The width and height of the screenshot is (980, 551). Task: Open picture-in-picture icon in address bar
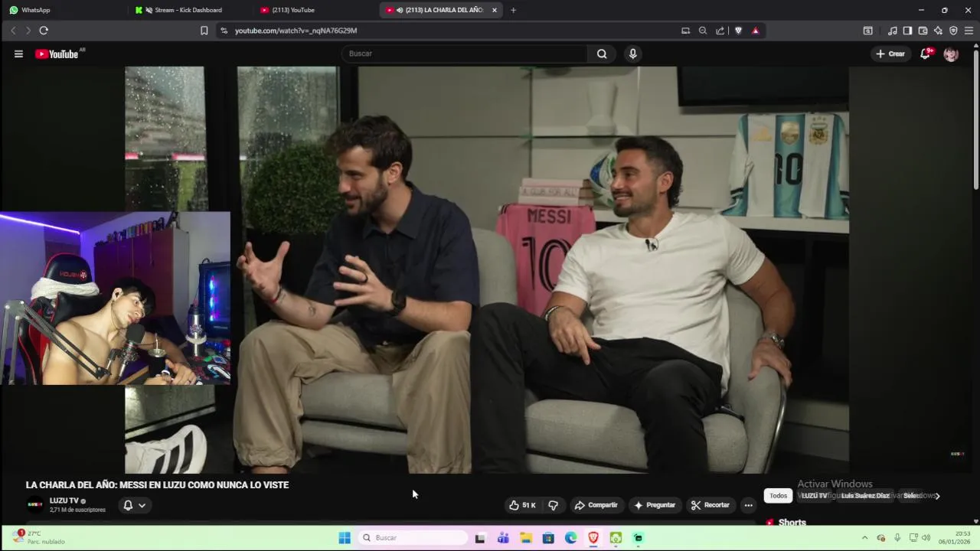click(x=685, y=31)
